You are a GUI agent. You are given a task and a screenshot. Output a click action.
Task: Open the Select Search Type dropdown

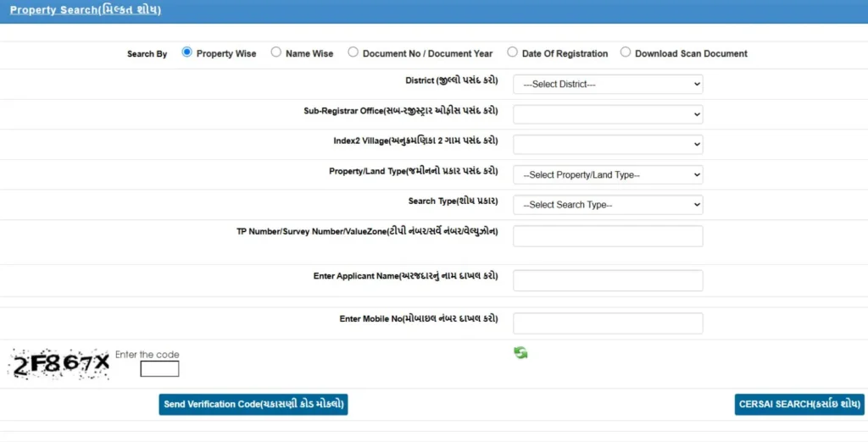point(608,205)
